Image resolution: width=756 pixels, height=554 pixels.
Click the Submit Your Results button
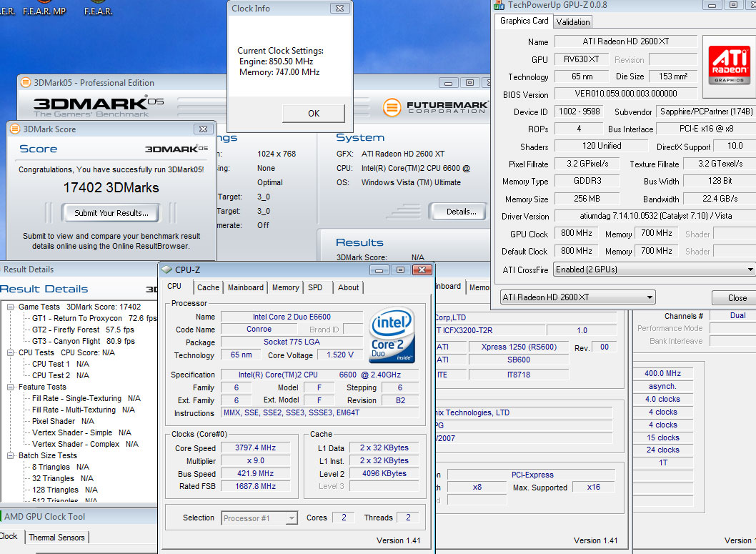coord(111,212)
